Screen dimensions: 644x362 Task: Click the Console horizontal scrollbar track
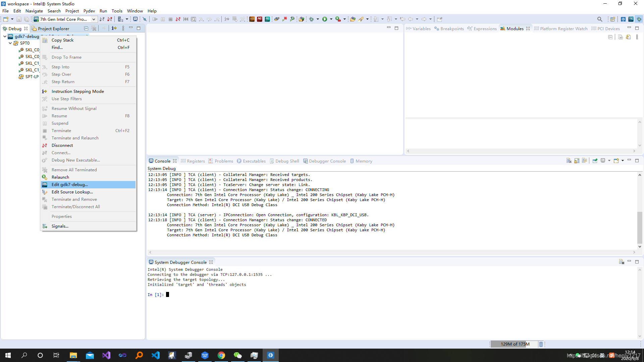[392, 252]
